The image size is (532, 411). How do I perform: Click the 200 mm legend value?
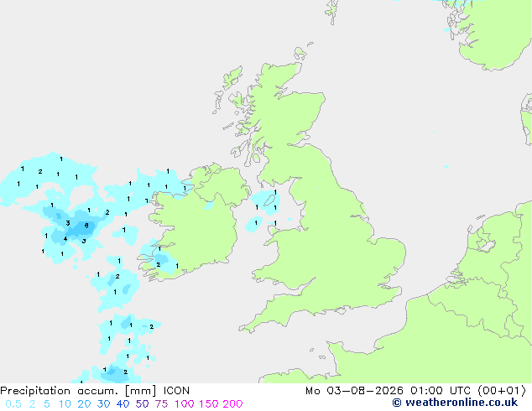point(232,404)
